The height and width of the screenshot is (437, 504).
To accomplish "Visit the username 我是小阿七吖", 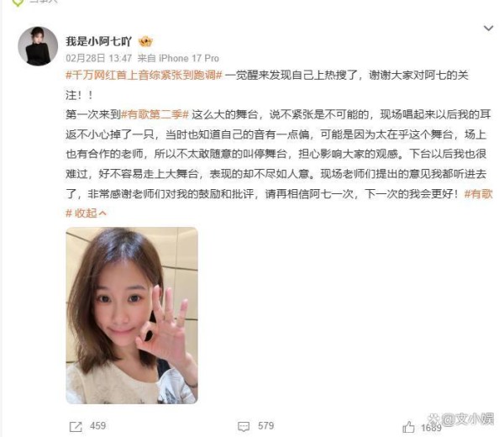I will 98,41.
